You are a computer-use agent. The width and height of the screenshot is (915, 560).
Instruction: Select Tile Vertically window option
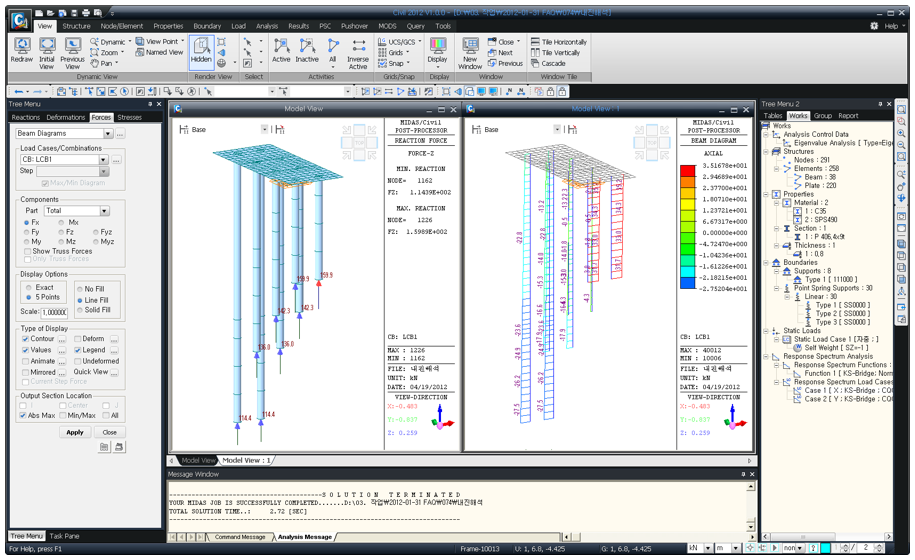tap(555, 52)
